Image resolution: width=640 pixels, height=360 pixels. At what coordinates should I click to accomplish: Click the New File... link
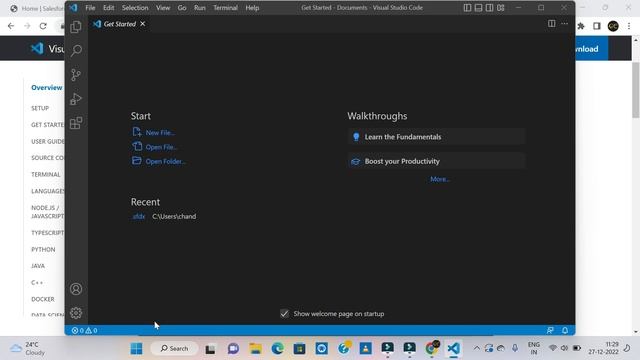[153, 132]
